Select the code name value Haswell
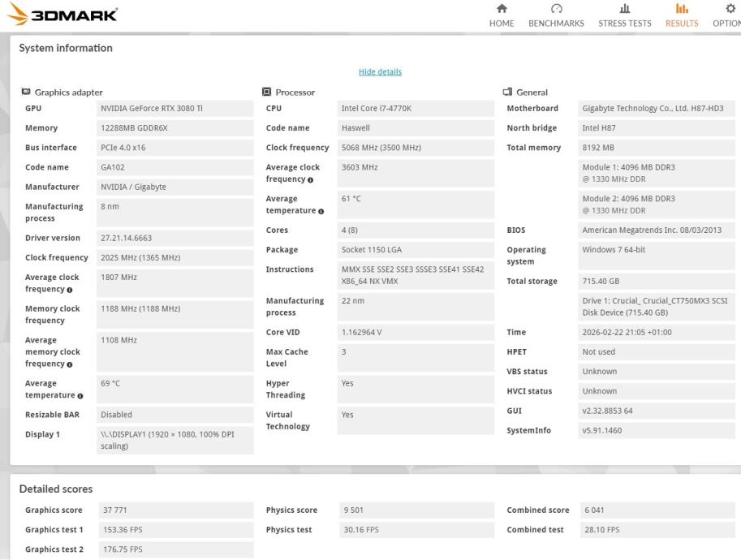Image resolution: width=741 pixels, height=560 pixels. 416,128
